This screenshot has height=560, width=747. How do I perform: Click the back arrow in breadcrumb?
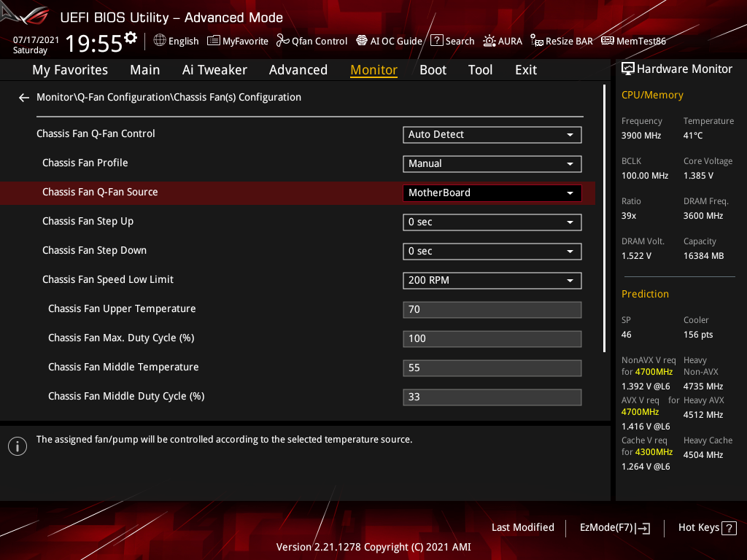click(24, 98)
